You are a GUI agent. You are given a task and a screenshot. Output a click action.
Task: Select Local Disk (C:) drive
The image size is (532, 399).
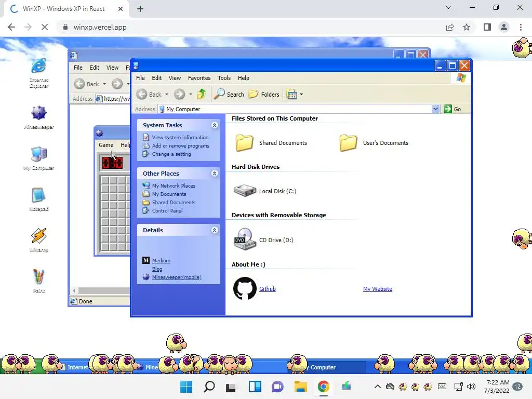[264, 191]
